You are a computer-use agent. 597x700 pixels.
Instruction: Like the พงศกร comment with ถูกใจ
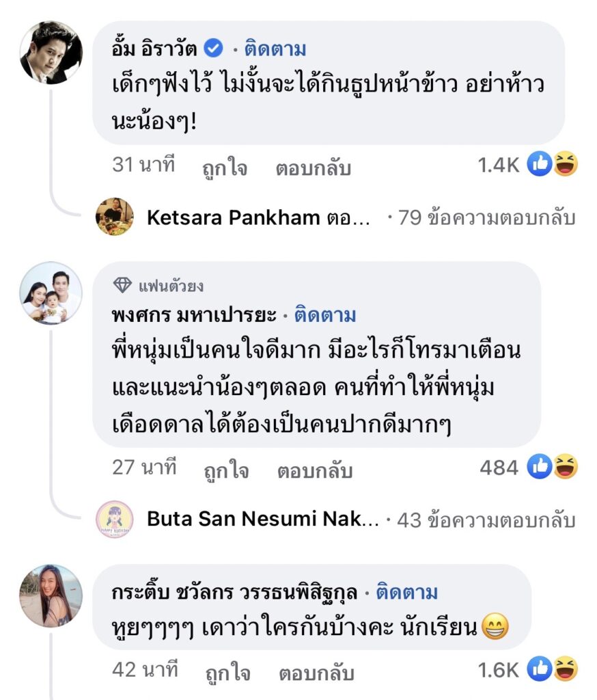(226, 470)
